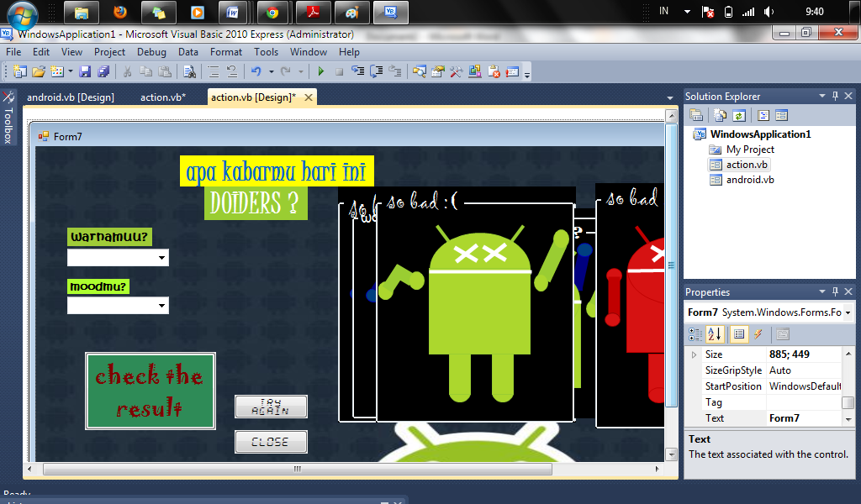This screenshot has width=861, height=504.
Task: Click the designer horizontal scrollbar thumb
Action: coord(297,469)
